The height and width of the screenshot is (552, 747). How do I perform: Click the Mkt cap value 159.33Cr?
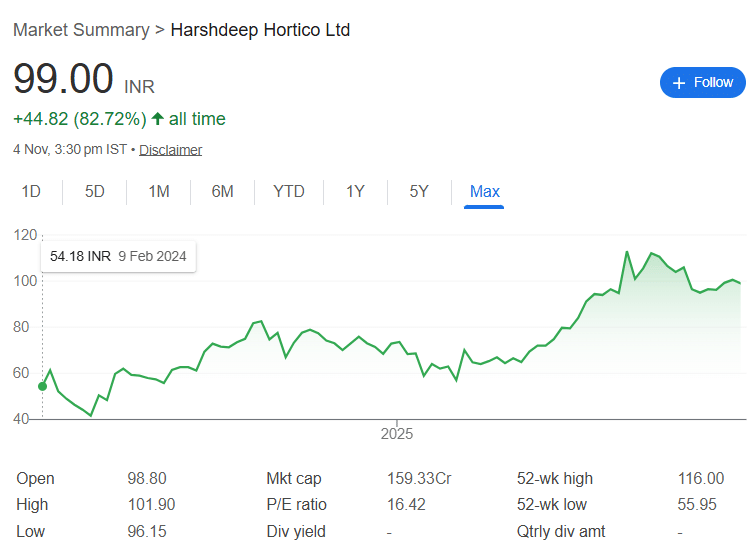click(x=419, y=479)
